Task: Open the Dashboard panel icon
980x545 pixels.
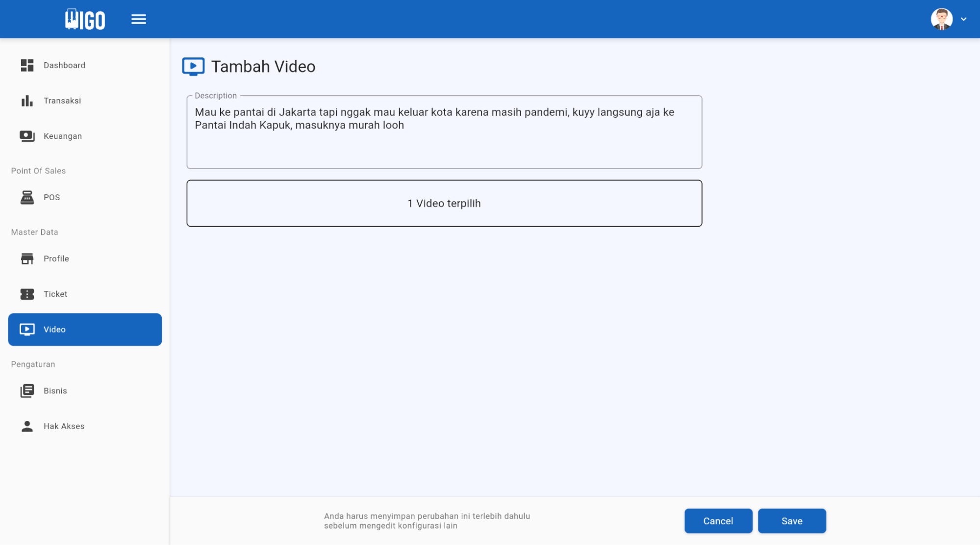Action: click(x=26, y=65)
